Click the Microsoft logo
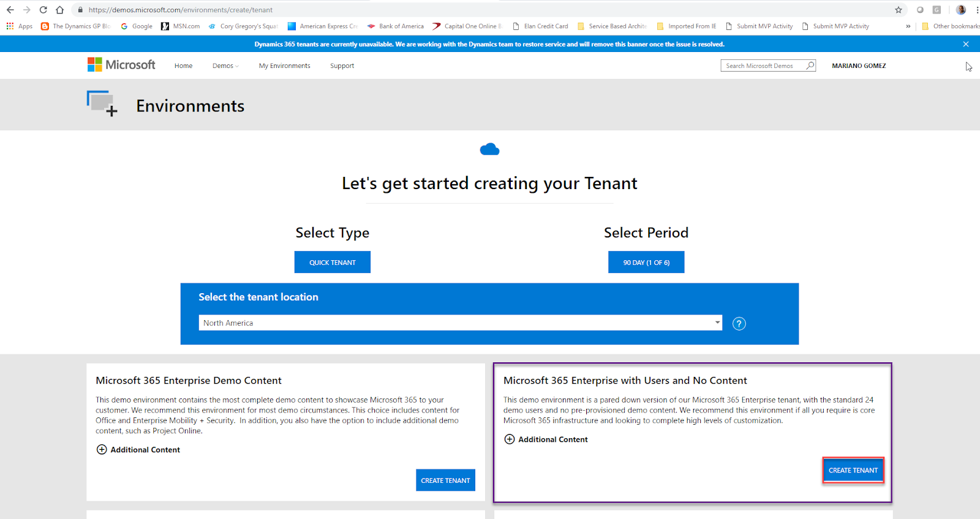Image resolution: width=980 pixels, height=519 pixels. [x=121, y=65]
